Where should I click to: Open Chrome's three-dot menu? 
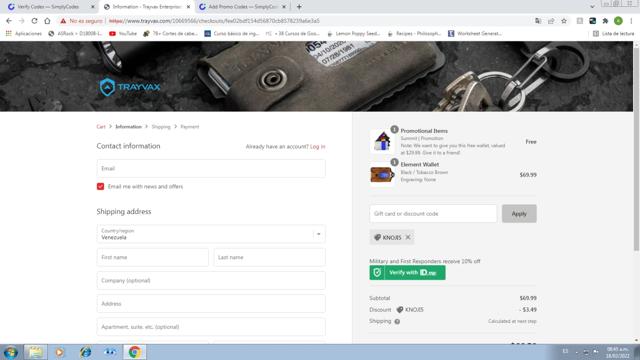pyautogui.click(x=631, y=21)
